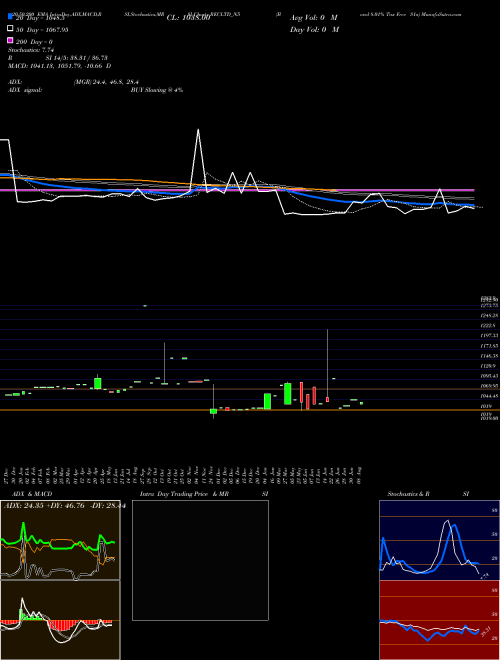
Task: Click the 1120.9 price axis label
Action: 487,366
